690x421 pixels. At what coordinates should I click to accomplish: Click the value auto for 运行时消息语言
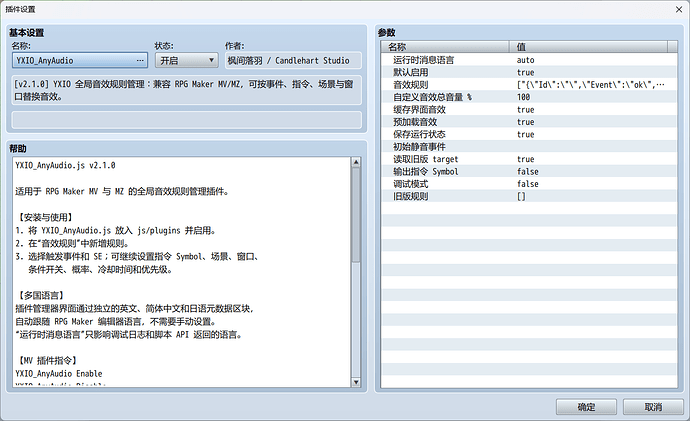coord(525,60)
